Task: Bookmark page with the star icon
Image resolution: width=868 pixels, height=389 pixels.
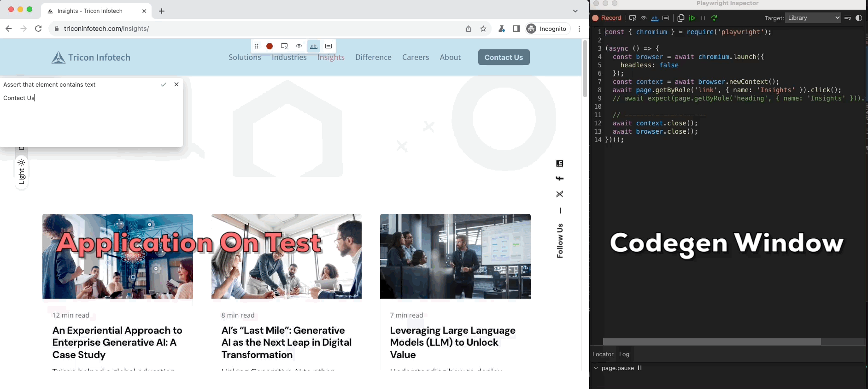Action: tap(483, 29)
